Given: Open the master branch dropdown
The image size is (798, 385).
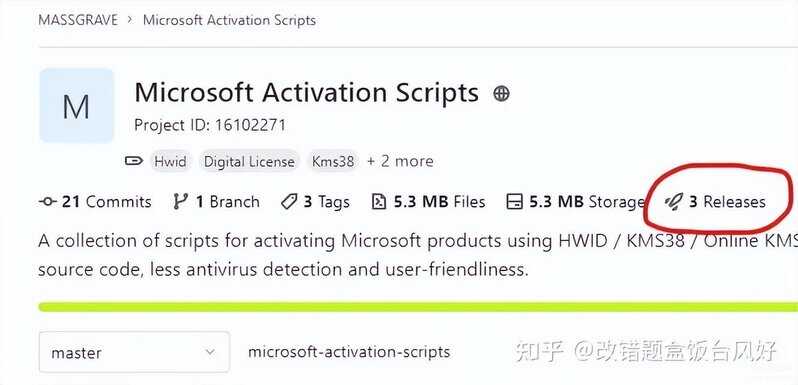Looking at the screenshot, I should point(134,352).
